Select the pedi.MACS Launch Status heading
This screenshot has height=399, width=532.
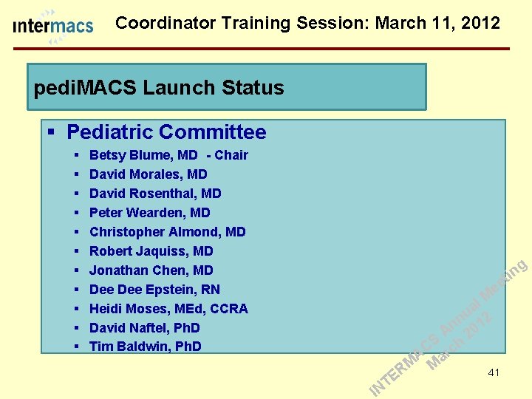pyautogui.click(x=159, y=88)
